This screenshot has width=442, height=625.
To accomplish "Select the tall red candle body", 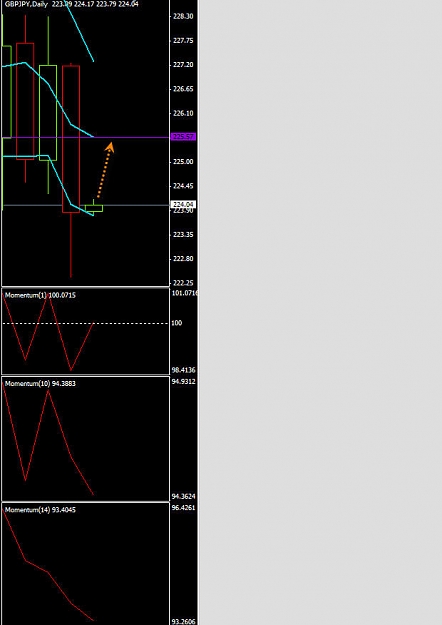I will pyautogui.click(x=71, y=139).
